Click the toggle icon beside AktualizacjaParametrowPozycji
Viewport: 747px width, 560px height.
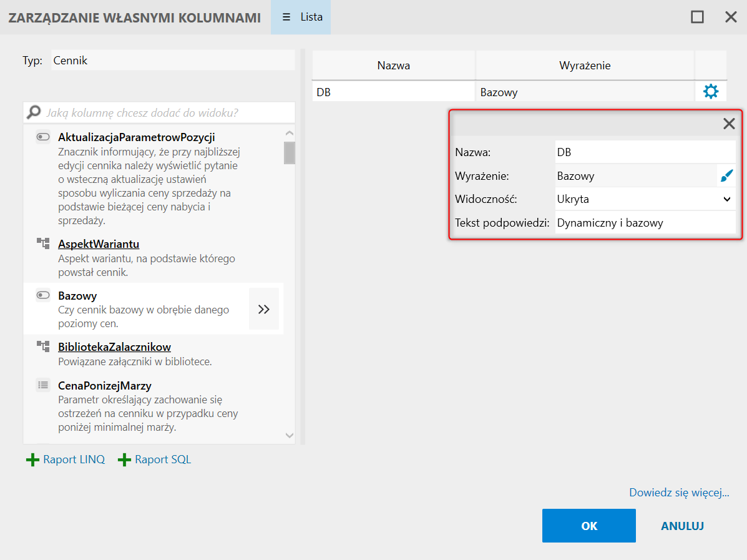(43, 137)
